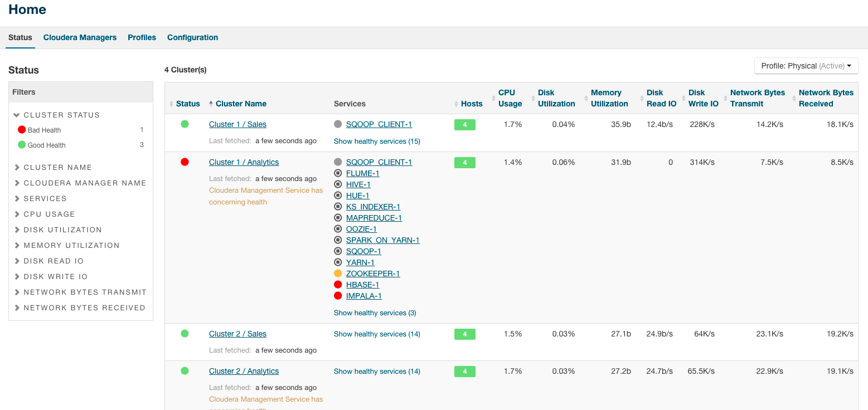This screenshot has width=868, height=410.
Task: Click the sort arrows on the Hosts column
Action: (457, 104)
